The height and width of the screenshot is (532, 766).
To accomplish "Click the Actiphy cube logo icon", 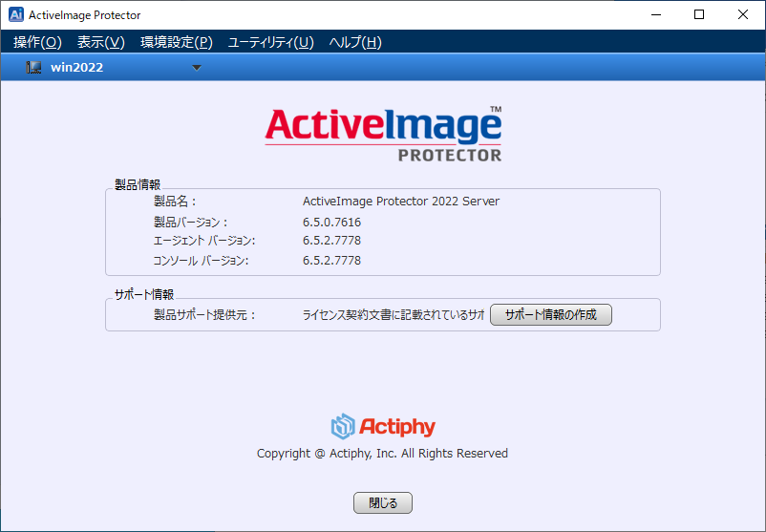I will click(x=343, y=427).
